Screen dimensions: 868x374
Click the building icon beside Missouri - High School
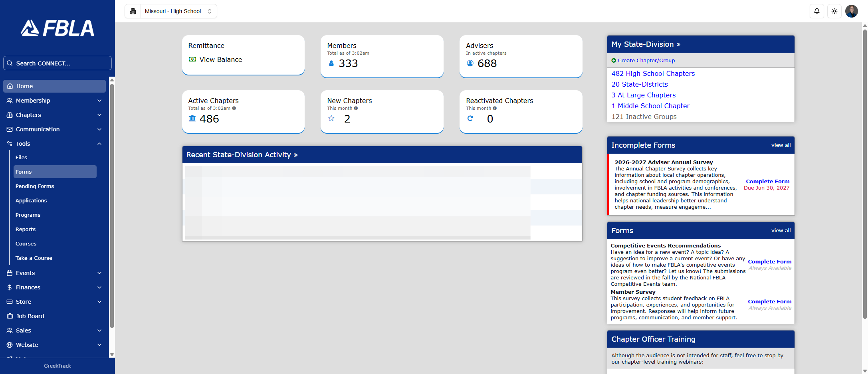(x=133, y=11)
